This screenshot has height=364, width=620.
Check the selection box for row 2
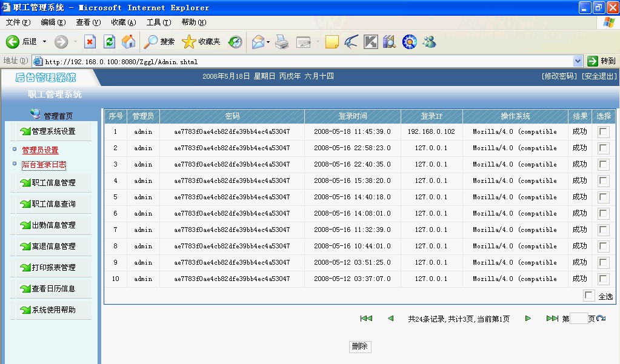(x=603, y=148)
